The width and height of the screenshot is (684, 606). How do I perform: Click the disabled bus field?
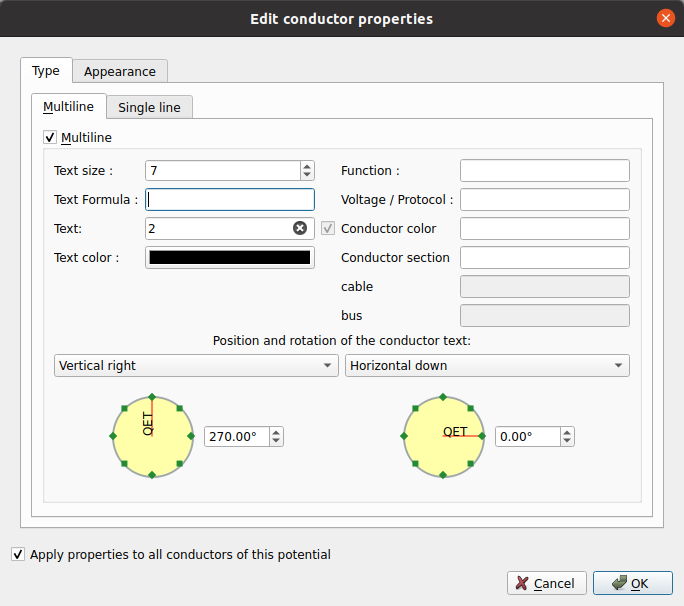pyautogui.click(x=545, y=315)
